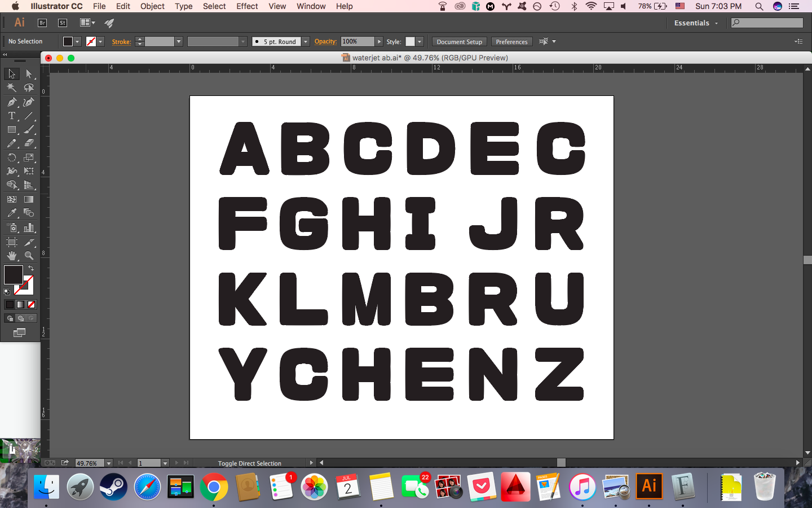This screenshot has width=812, height=508.
Task: Click the Preferences button
Action: (x=511, y=42)
